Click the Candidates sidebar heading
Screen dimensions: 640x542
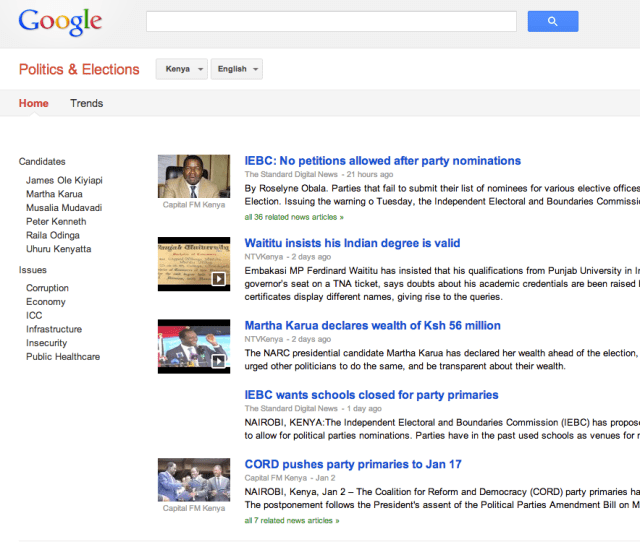pyautogui.click(x=42, y=162)
